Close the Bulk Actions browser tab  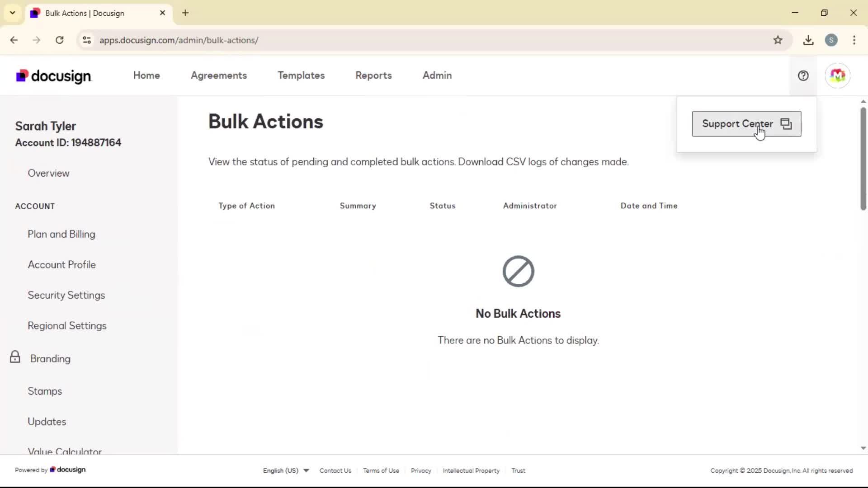point(162,13)
